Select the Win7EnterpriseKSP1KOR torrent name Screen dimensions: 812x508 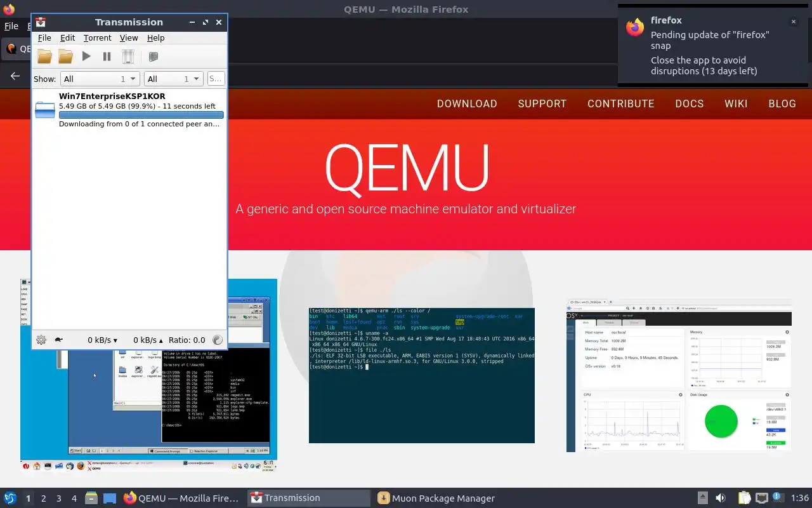[112, 97]
